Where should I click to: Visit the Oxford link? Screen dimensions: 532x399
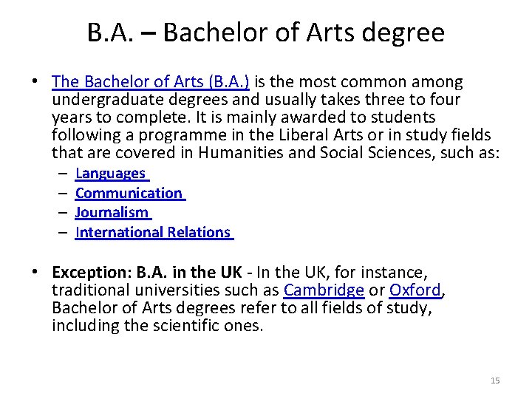point(415,290)
